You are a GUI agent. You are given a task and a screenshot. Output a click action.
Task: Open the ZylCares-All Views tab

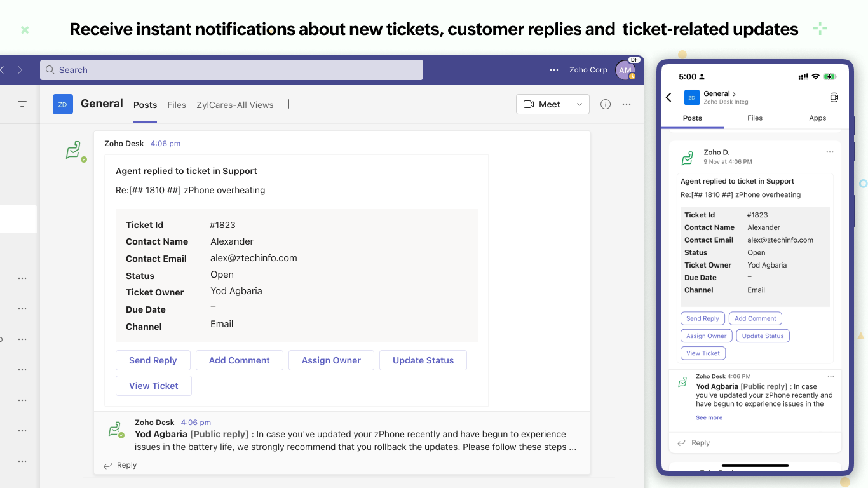[x=235, y=105]
